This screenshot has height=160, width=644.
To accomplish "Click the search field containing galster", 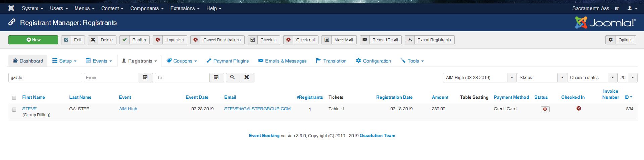I will (x=45, y=78).
